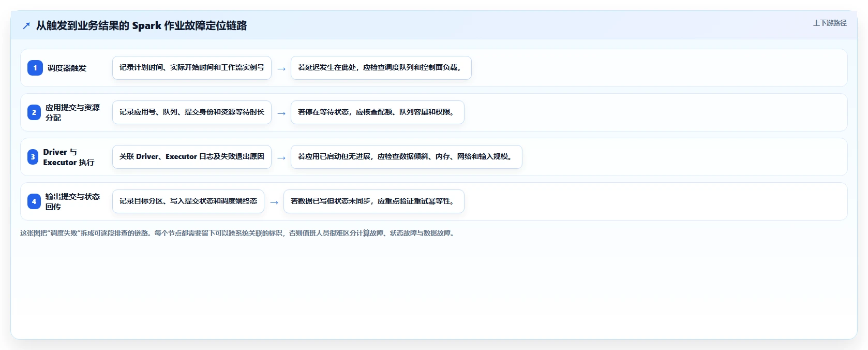
Task: Click the arrow in the 应用提交与资源分配 row
Action: pos(281,113)
